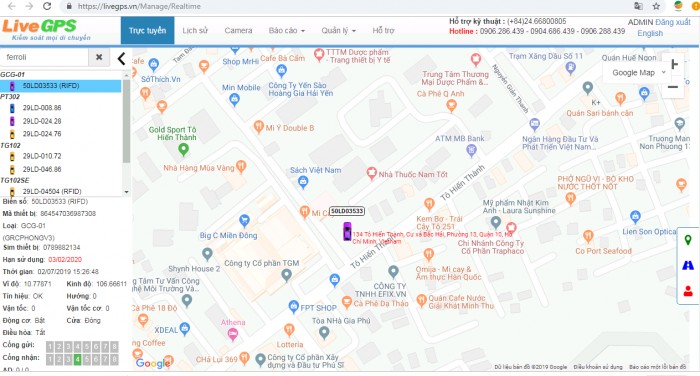Click the vehicle list scrollbar thumb
The width and height of the screenshot is (700, 376).
pos(126,121)
